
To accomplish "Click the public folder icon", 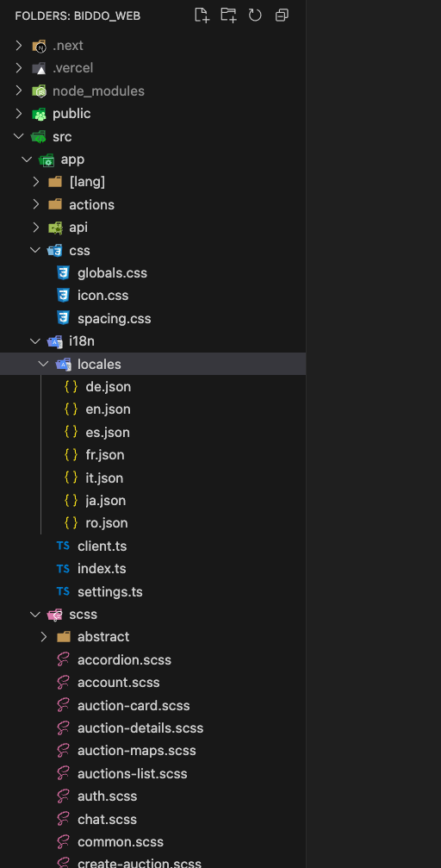I will 40,114.
